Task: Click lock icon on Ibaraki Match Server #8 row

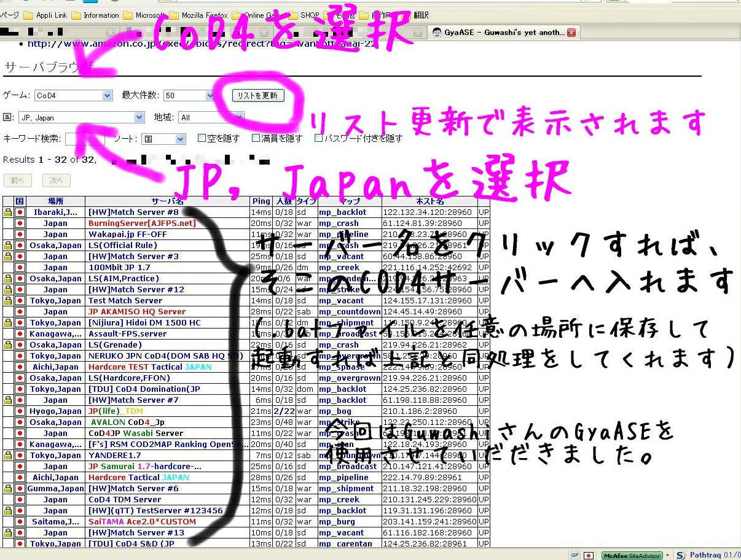Action: click(x=8, y=212)
